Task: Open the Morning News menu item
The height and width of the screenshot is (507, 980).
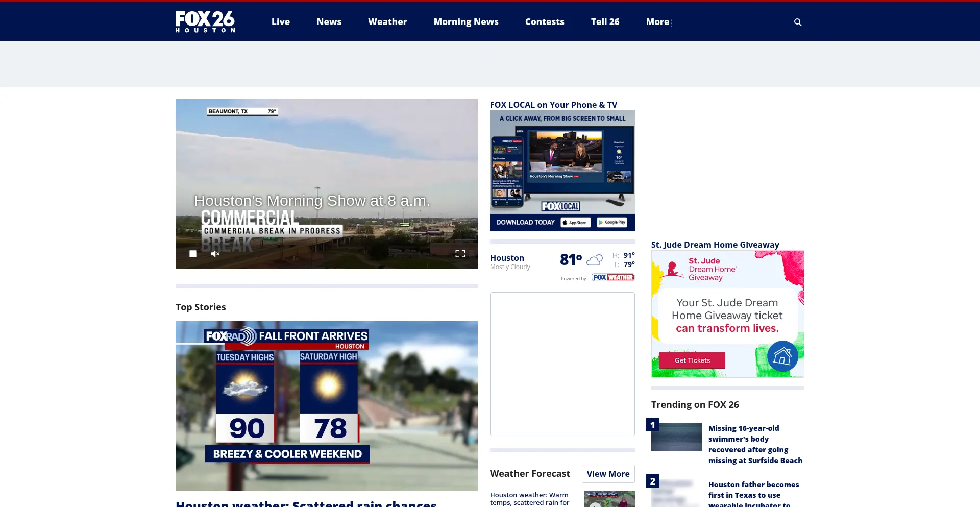Action: click(x=466, y=22)
